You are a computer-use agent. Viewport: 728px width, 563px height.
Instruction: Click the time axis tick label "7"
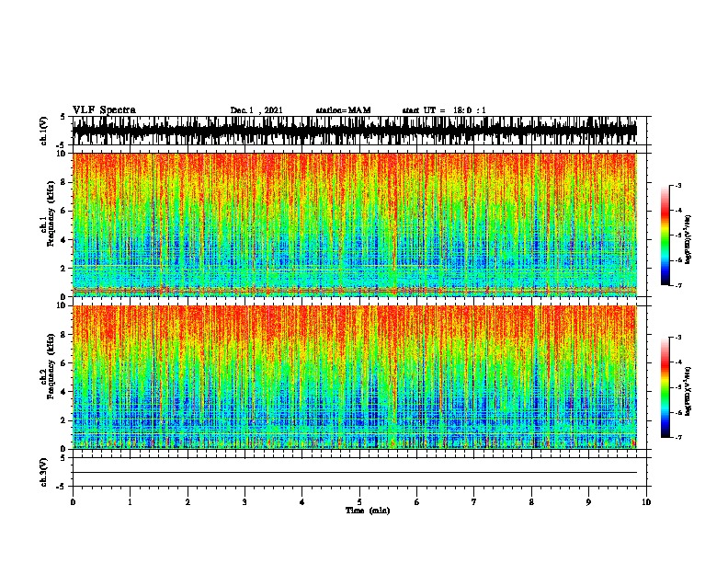click(474, 502)
